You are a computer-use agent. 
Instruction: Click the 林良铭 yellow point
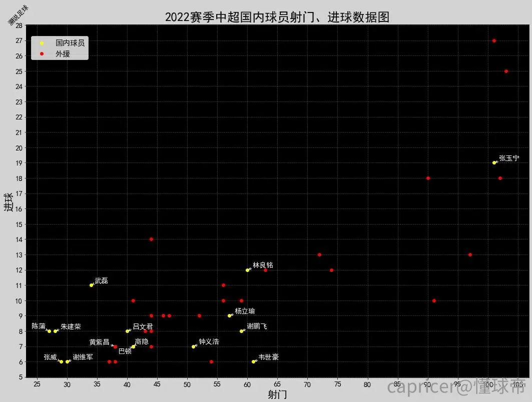click(247, 270)
